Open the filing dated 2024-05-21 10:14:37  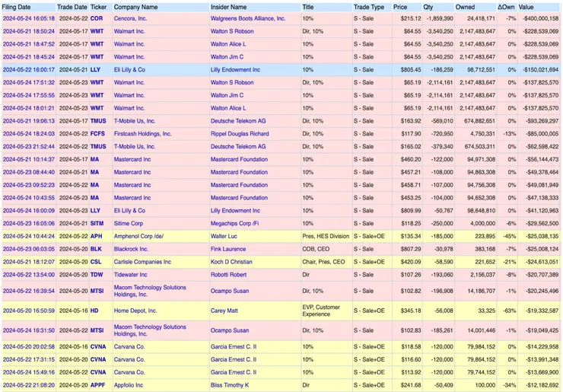point(29,159)
